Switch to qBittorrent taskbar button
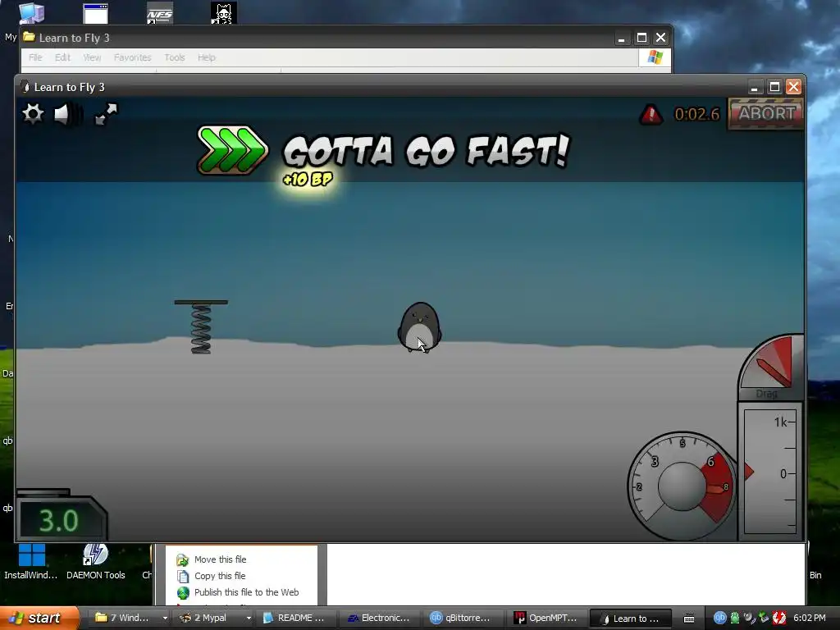Image resolution: width=840 pixels, height=630 pixels. pos(465,618)
